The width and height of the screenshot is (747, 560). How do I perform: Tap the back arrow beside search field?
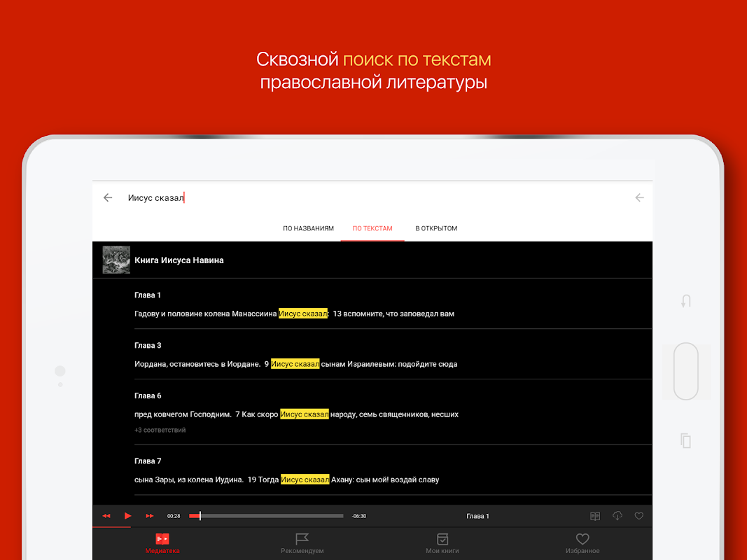point(108,197)
